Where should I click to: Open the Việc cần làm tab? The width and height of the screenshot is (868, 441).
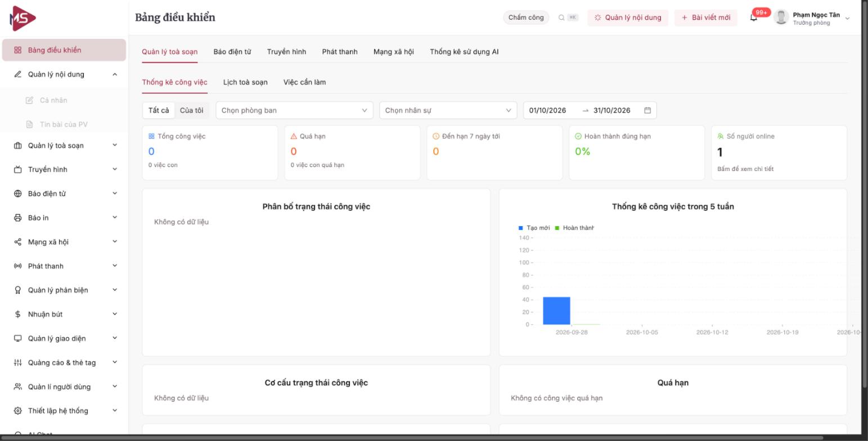coord(304,82)
